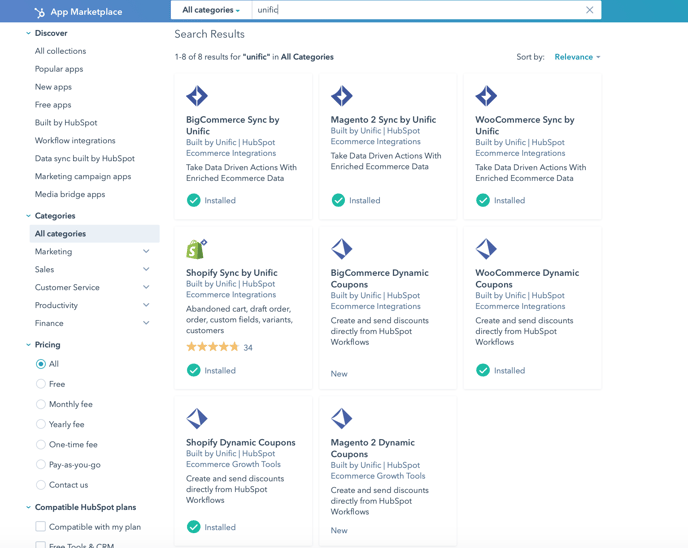
Task: Open Magento 2 Dynamic Coupons title
Action: tap(373, 448)
